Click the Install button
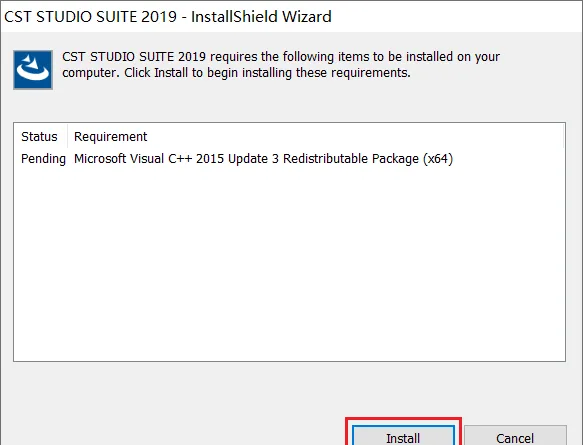Screen dimensions: 583x445 click(x=403, y=436)
